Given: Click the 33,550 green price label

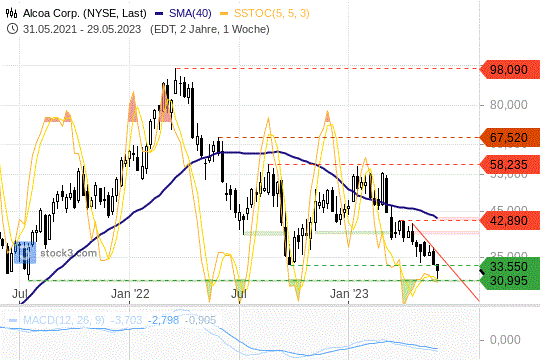Looking at the screenshot, I should click(x=509, y=266).
